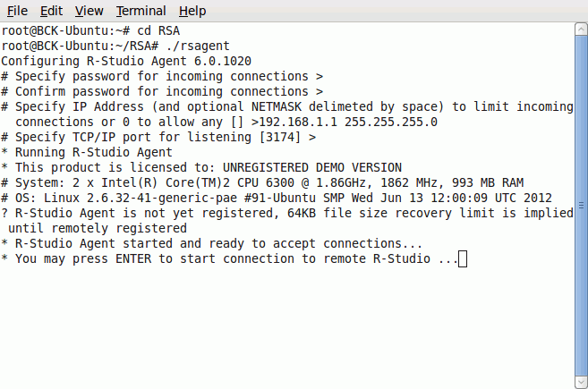Open the Terminal menu

[x=141, y=11]
